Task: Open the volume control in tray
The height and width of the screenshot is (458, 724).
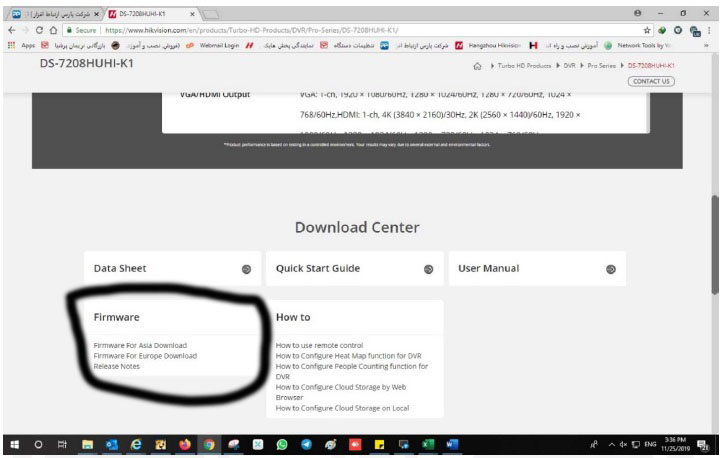Action: pos(623,445)
